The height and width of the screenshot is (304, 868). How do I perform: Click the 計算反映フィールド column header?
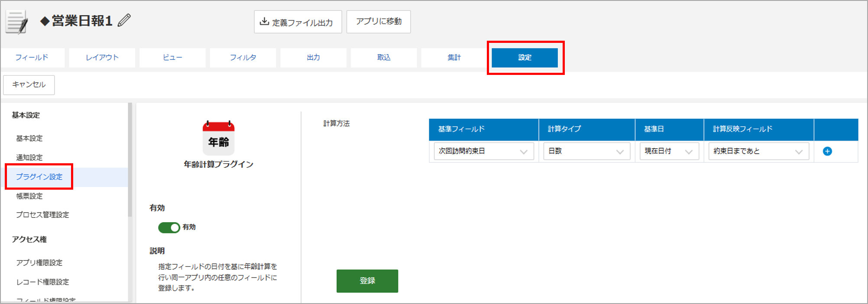(x=759, y=129)
